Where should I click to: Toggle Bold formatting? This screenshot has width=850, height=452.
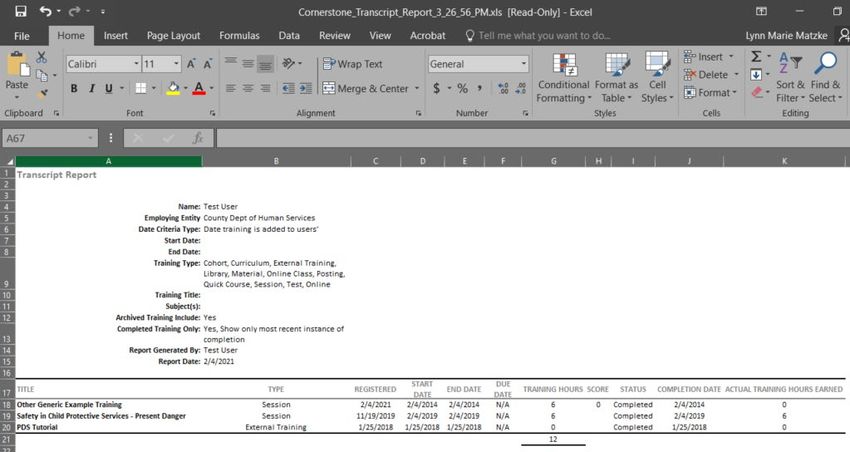tap(74, 88)
